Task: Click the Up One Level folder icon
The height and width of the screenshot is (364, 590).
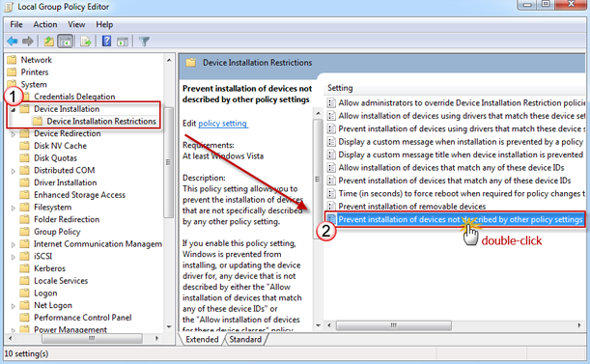Action: (x=48, y=41)
